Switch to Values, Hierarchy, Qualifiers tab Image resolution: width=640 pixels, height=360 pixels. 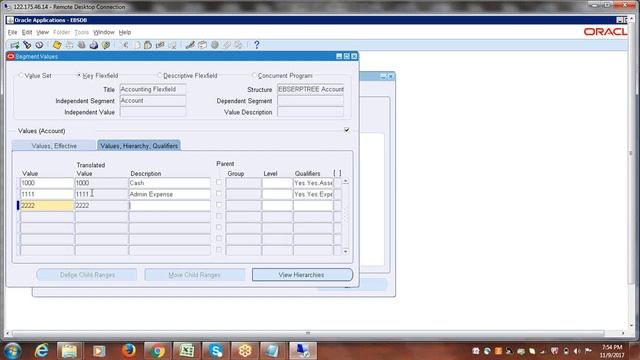(139, 146)
